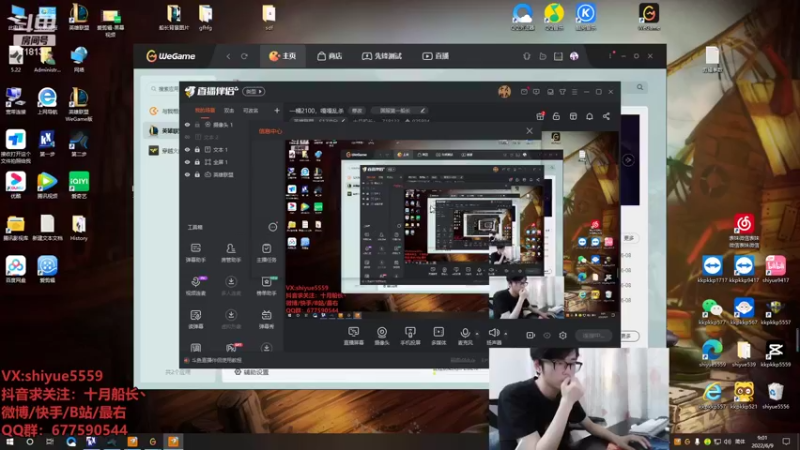Toggle visibility of the 全屏 1 source
This screenshot has height=450, width=800.
[187, 162]
